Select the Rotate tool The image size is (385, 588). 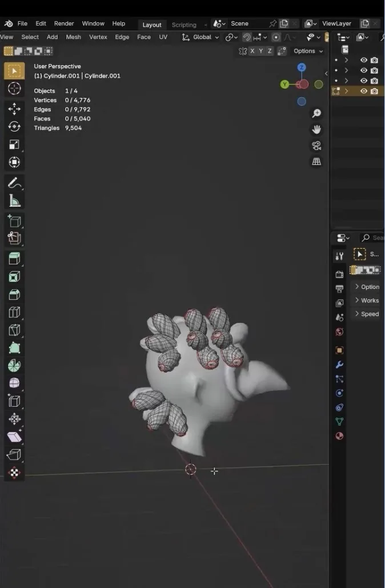(x=14, y=127)
